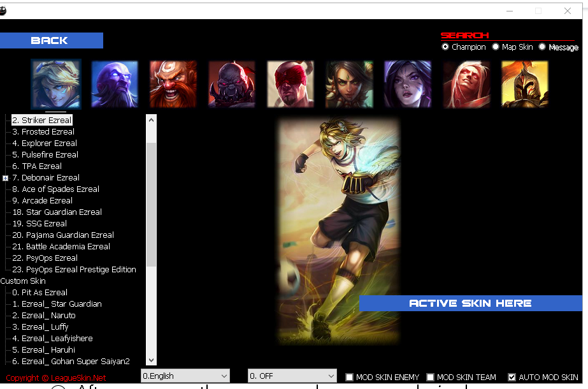This screenshot has width=588, height=389.
Task: Select custom skin 5. Ezreal_ Haruhi
Action: tap(43, 350)
